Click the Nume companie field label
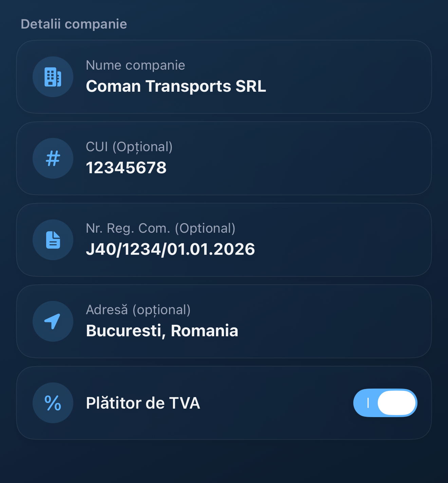The image size is (448, 483). tap(135, 65)
